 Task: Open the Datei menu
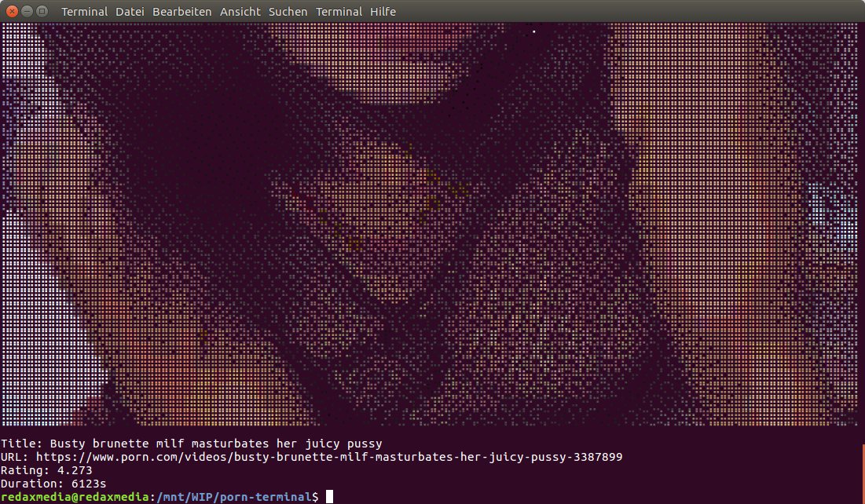[x=130, y=12]
